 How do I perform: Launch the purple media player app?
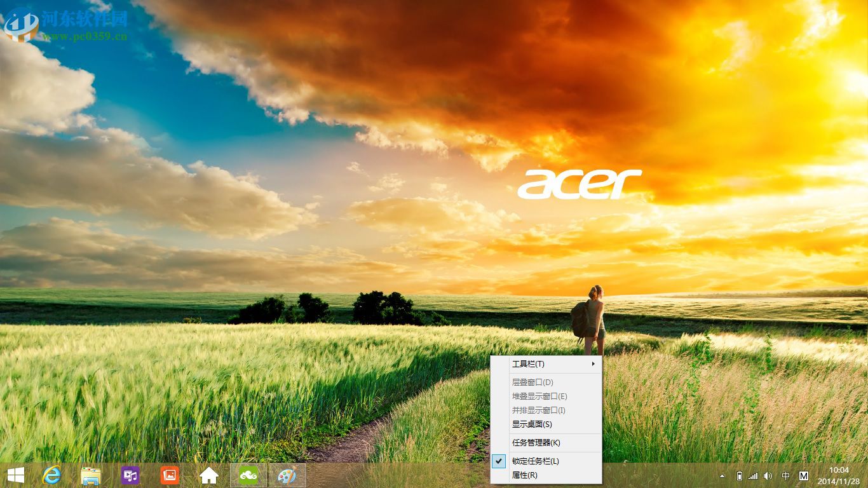coord(130,476)
